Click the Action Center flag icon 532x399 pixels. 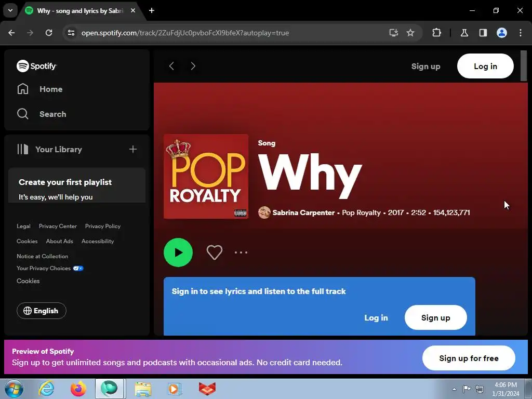467,389
